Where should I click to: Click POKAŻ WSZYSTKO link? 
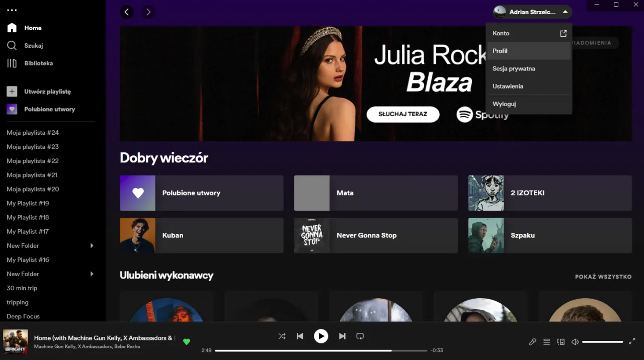[603, 277]
